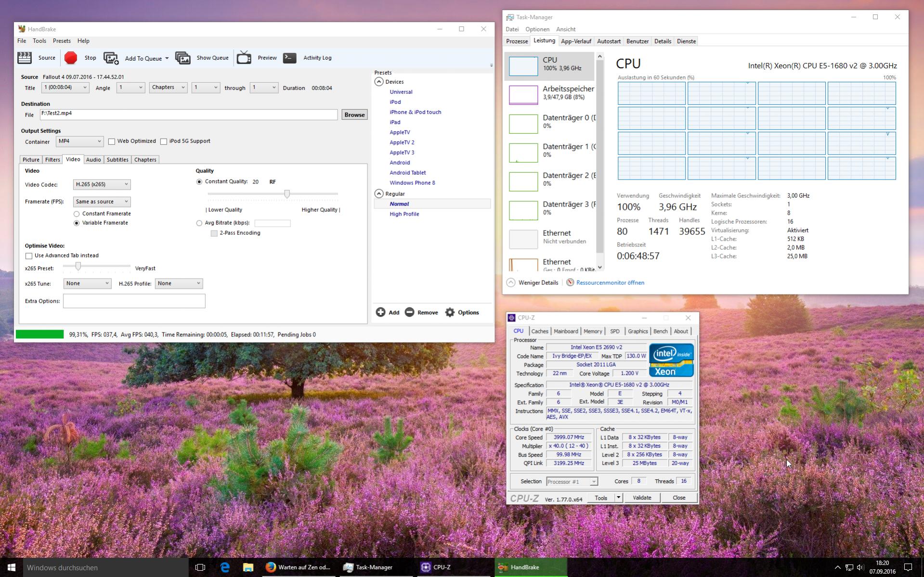This screenshot has height=577, width=924.
Task: Check Use Advanced Tab instead
Action: tap(29, 256)
